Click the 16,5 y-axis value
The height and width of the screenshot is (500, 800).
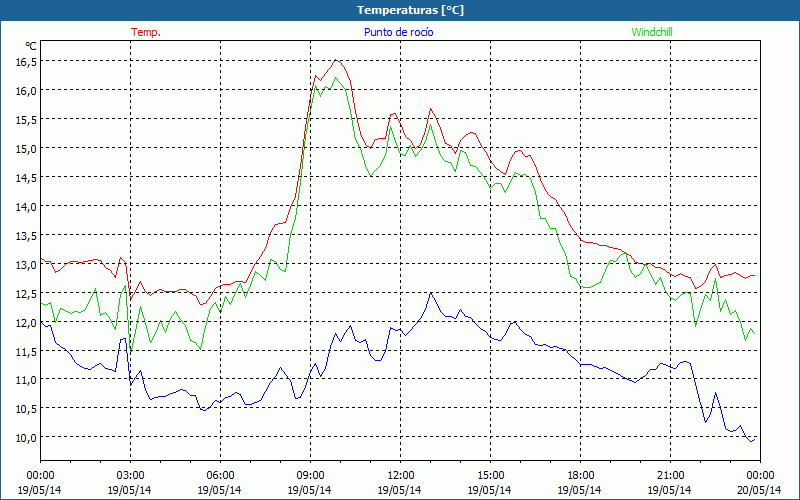click(27, 61)
